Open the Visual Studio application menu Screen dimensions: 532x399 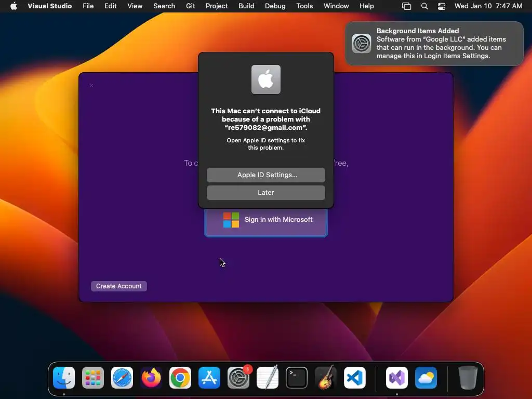pyautogui.click(x=49, y=6)
